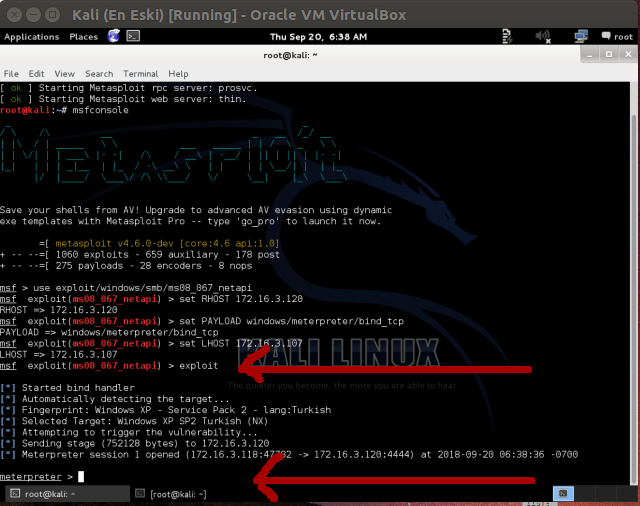Open the Help menu in the terminal
The image size is (640, 506).
tap(178, 74)
